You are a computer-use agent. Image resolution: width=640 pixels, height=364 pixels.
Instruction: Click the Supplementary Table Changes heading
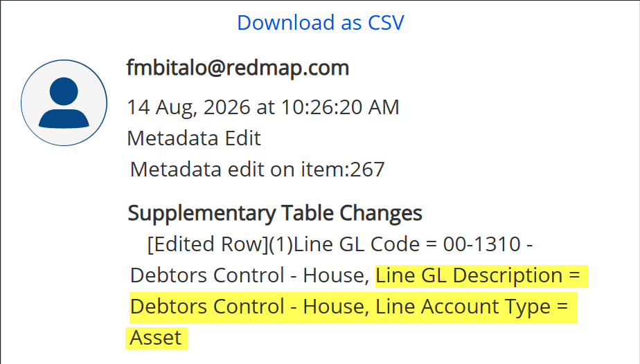(275, 213)
